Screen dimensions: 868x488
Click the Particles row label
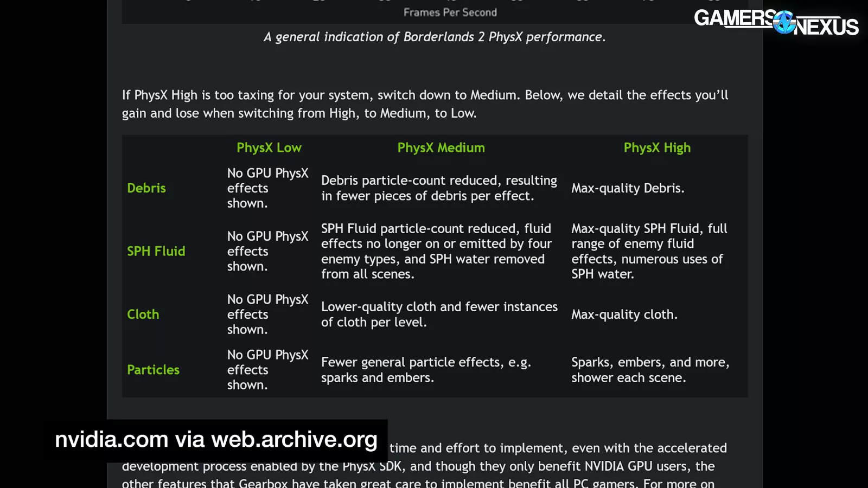[153, 370]
